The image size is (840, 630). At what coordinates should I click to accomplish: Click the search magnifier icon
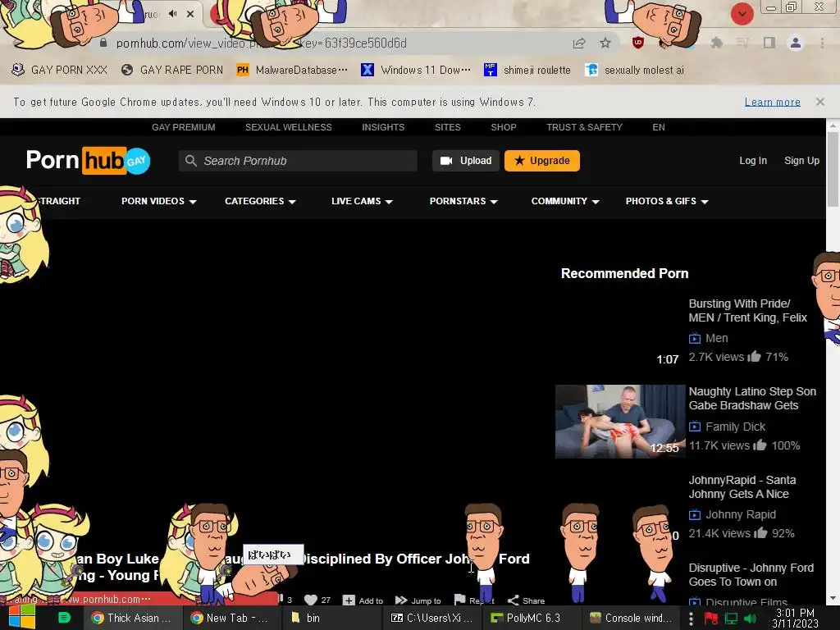coord(190,160)
